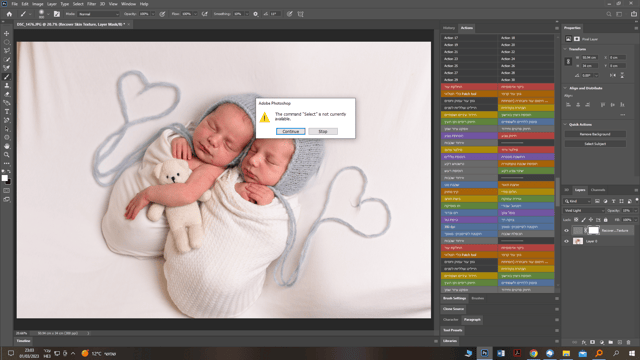Viewport: 640px width, 360px height.
Task: Collapse Align and Distribute section
Action: 565,88
